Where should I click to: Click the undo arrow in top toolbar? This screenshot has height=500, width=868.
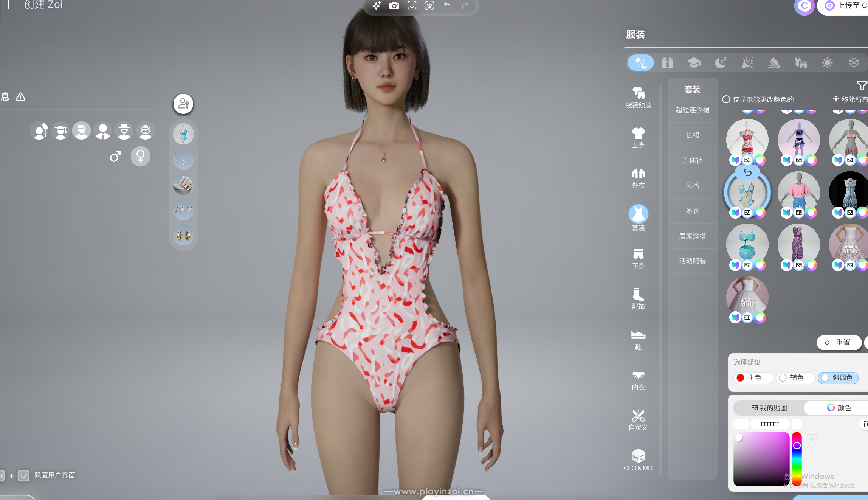447,6
